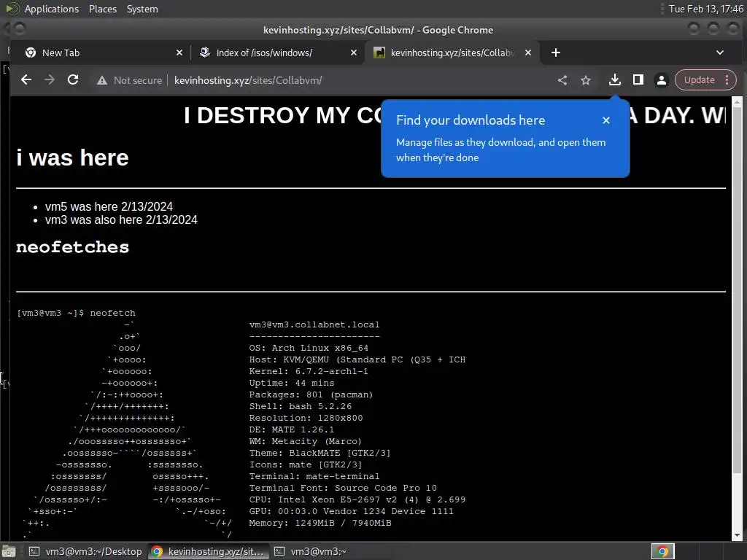The width and height of the screenshot is (747, 560).
Task: Switch to Index of /isos/windows/ tab
Action: coord(276,52)
